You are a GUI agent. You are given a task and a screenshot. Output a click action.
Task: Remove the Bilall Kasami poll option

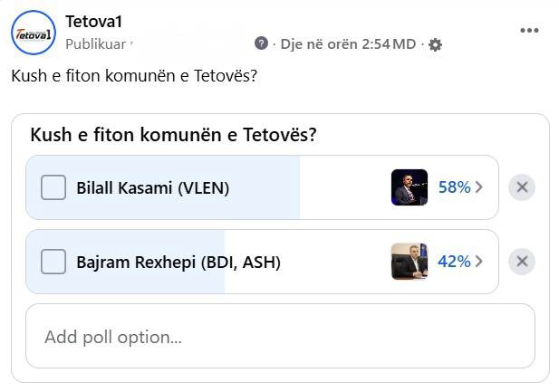(521, 187)
